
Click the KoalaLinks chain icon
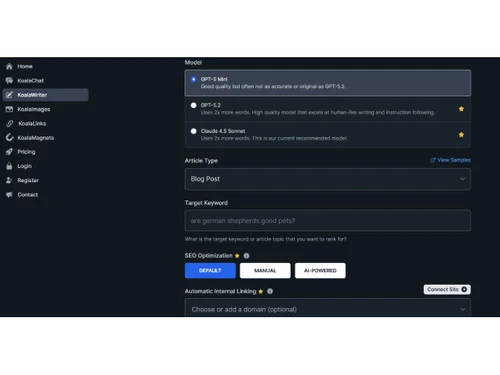pyautogui.click(x=10, y=123)
